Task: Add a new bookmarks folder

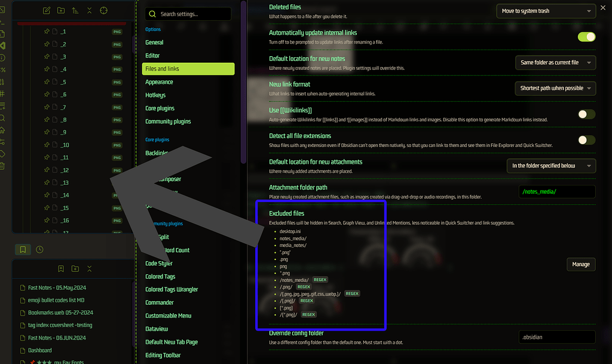Action: (75, 268)
